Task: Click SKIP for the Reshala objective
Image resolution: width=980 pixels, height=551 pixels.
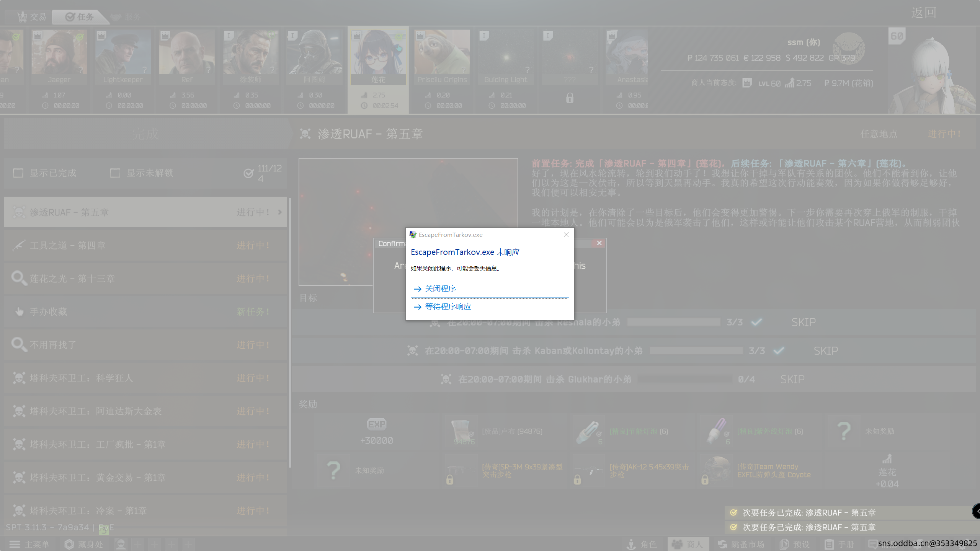Action: [804, 323]
